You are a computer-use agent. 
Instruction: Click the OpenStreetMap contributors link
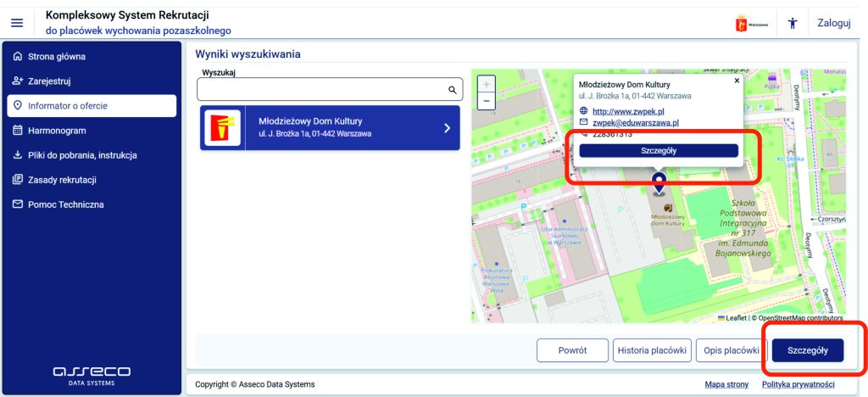[x=800, y=318]
